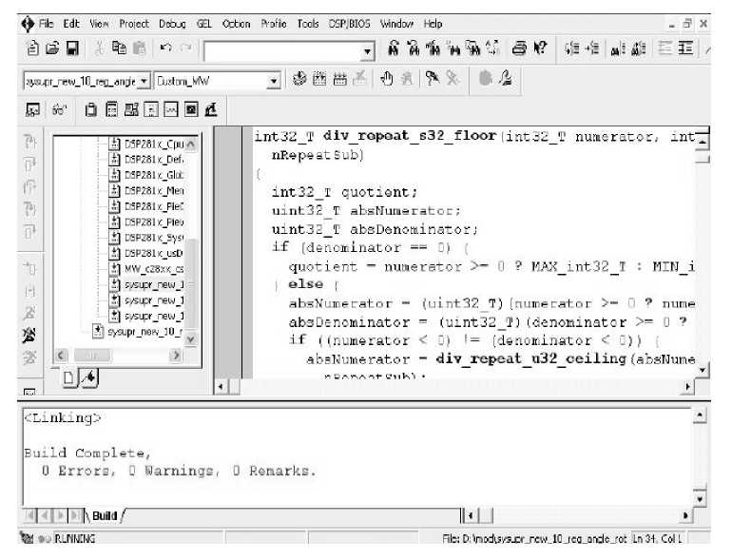732x560 pixels.
Task: Click the 'Build Complete,' output line
Action: pos(87,454)
